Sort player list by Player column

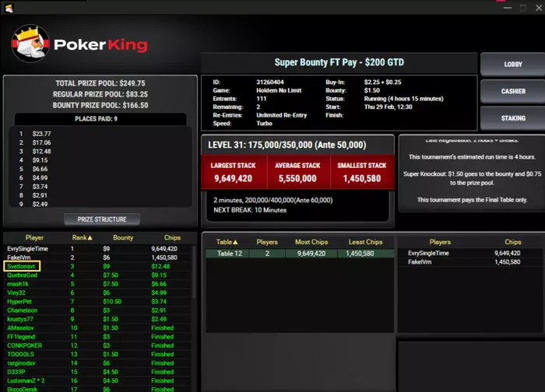tap(34, 238)
